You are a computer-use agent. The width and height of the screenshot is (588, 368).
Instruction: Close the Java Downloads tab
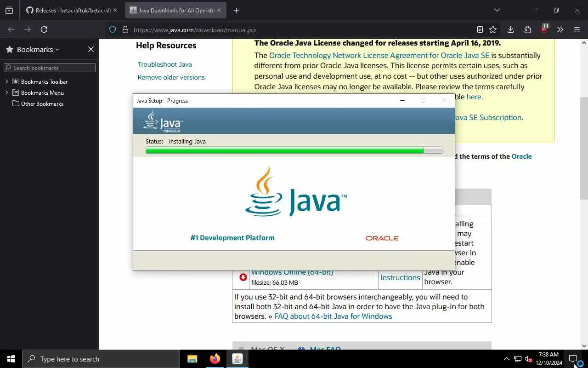(x=218, y=10)
